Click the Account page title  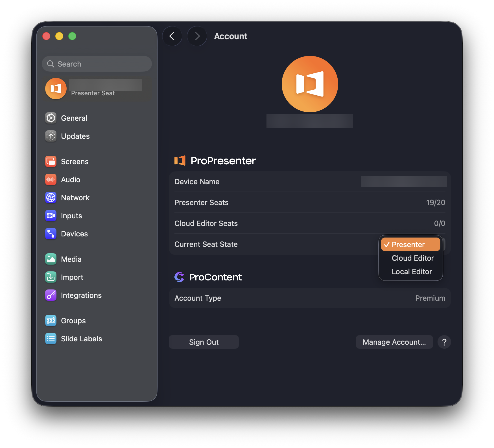pos(231,36)
